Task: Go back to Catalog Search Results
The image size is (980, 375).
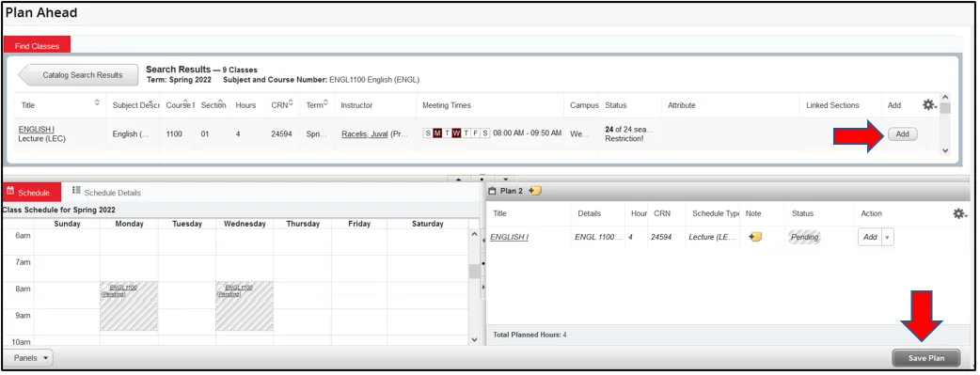Action: point(79,75)
